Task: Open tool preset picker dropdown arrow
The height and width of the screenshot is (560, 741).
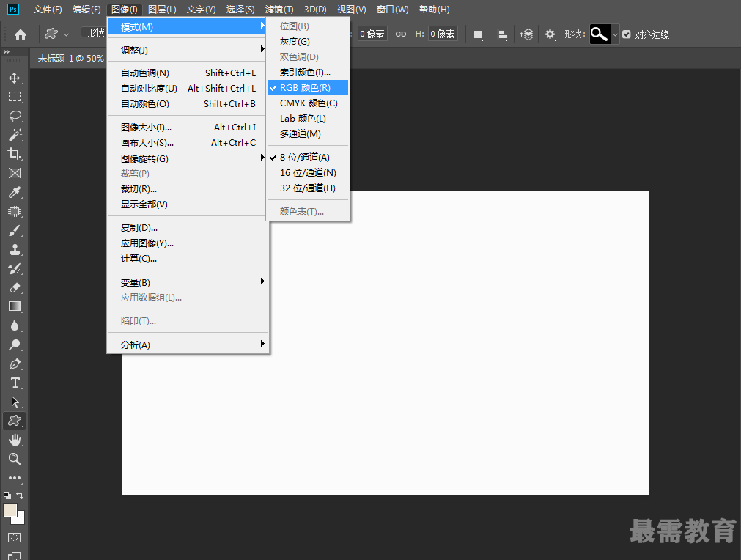Action: coord(66,34)
